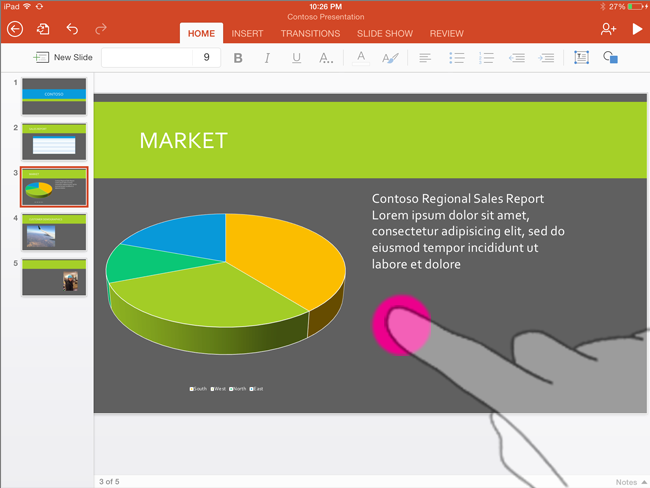Open the TRANSITIONS tab
Image resolution: width=650 pixels, height=488 pixels.
click(310, 33)
